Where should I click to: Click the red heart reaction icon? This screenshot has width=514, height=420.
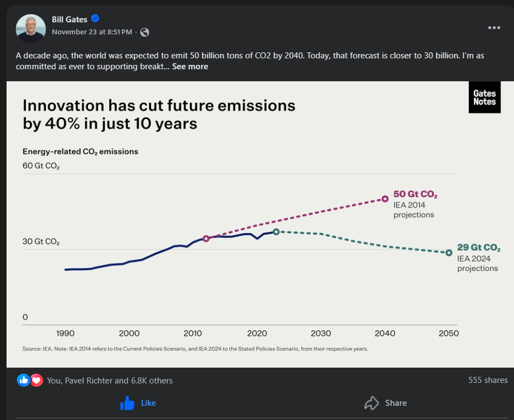point(37,380)
